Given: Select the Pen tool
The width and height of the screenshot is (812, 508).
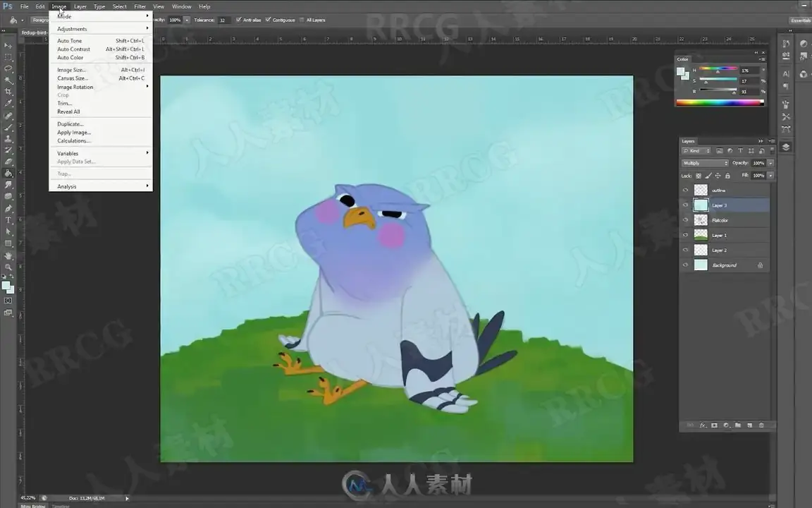Looking at the screenshot, I should click(8, 208).
